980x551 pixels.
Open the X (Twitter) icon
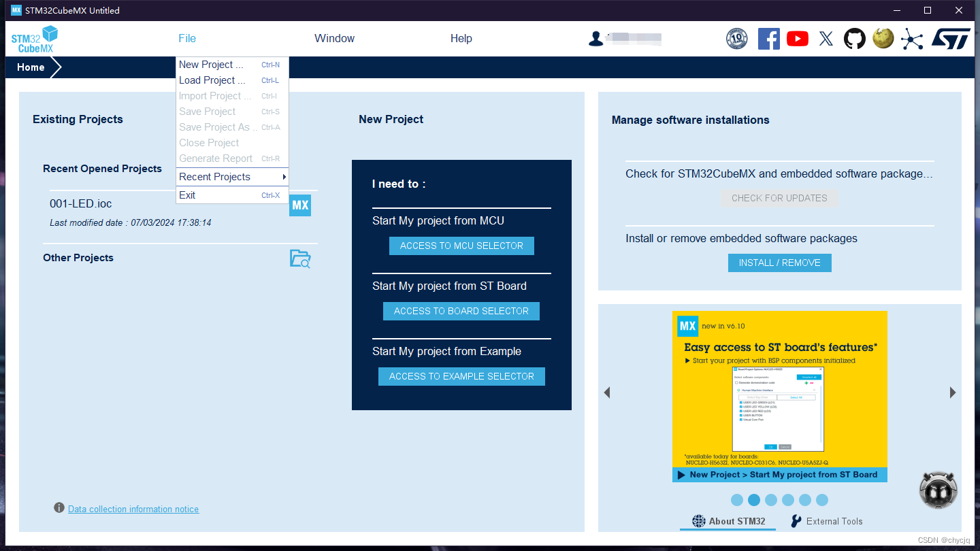(x=826, y=39)
